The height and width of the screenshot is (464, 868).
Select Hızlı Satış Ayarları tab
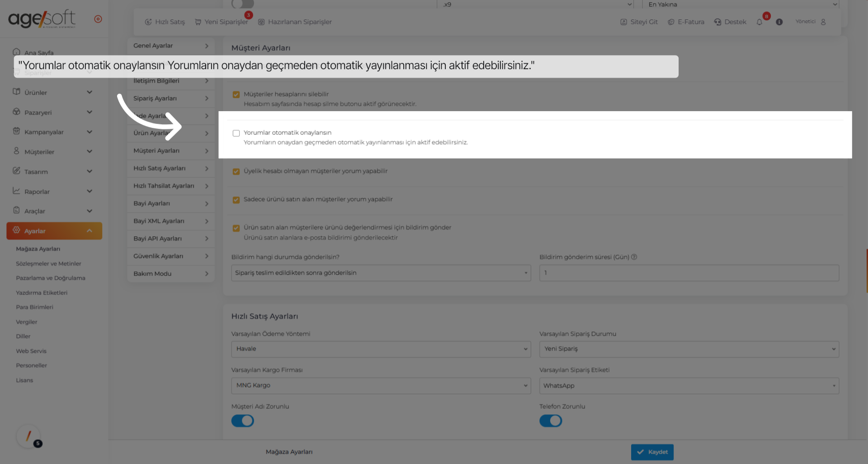coord(171,169)
